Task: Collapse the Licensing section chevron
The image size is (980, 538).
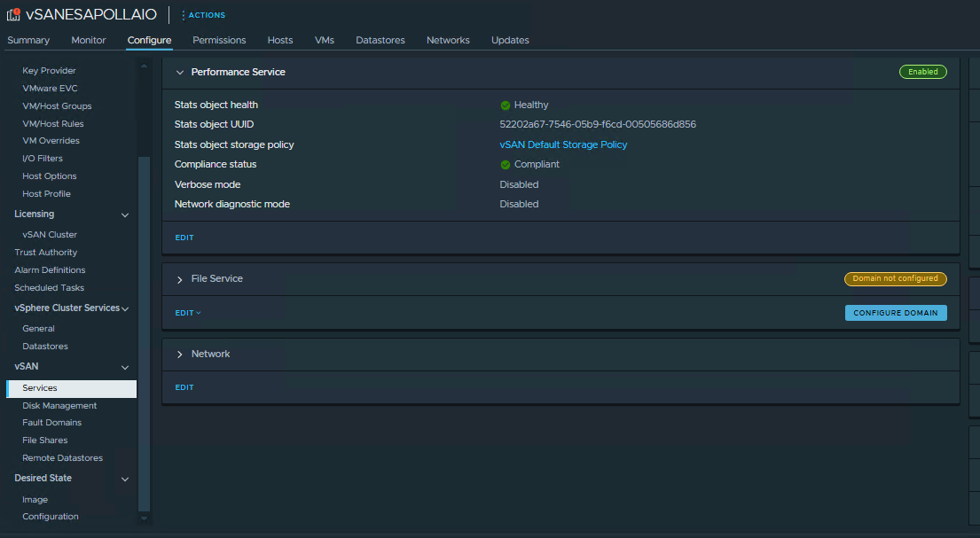Action: (x=125, y=215)
